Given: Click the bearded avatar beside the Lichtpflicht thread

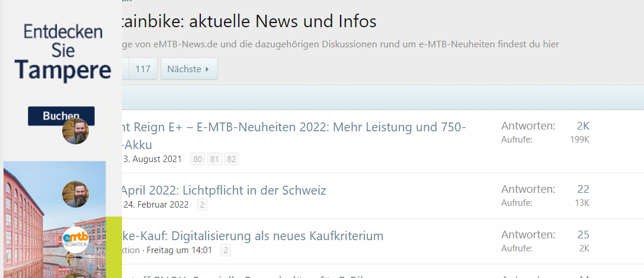Looking at the screenshot, I should click(x=76, y=194).
